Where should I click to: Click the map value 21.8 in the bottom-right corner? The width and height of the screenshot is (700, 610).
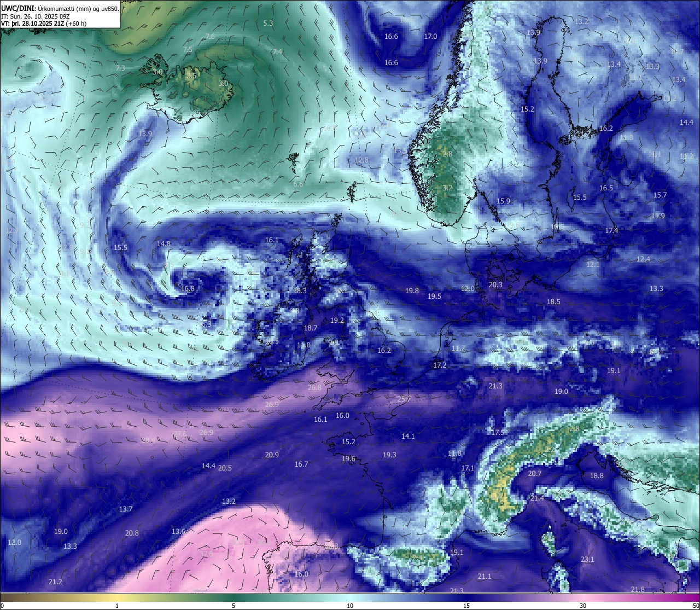638,589
